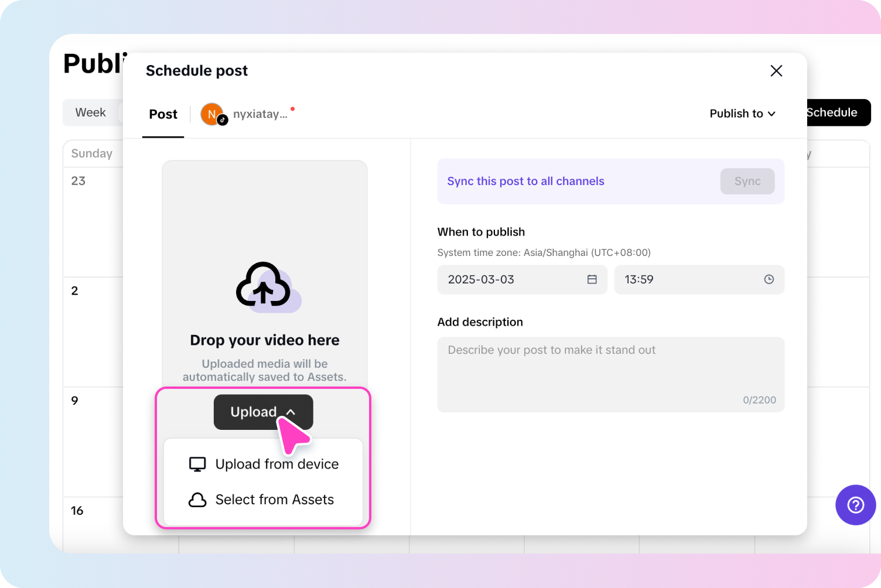This screenshot has height=588, width=881.
Task: Click the cloud icon beside Select from Assets
Action: [197, 500]
